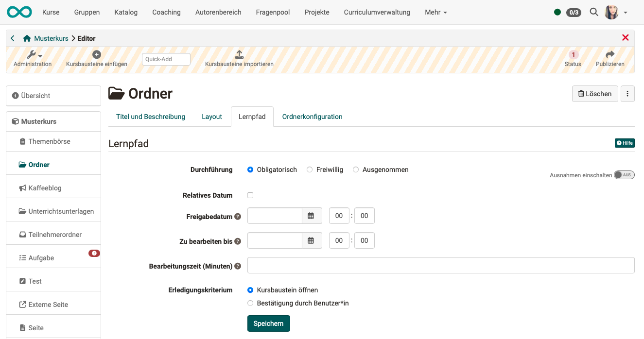Open Fragenpool from the top navigation
Screen dimensions: 644x339
(x=273, y=12)
